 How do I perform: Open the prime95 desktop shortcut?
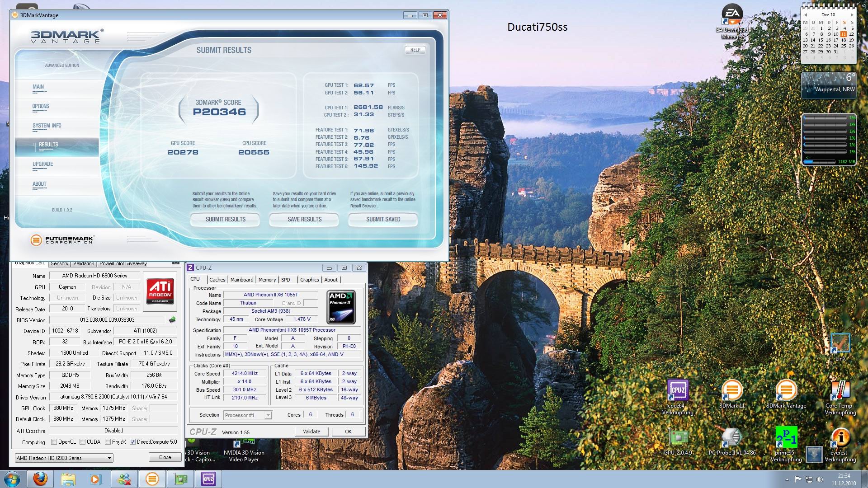[x=786, y=437]
